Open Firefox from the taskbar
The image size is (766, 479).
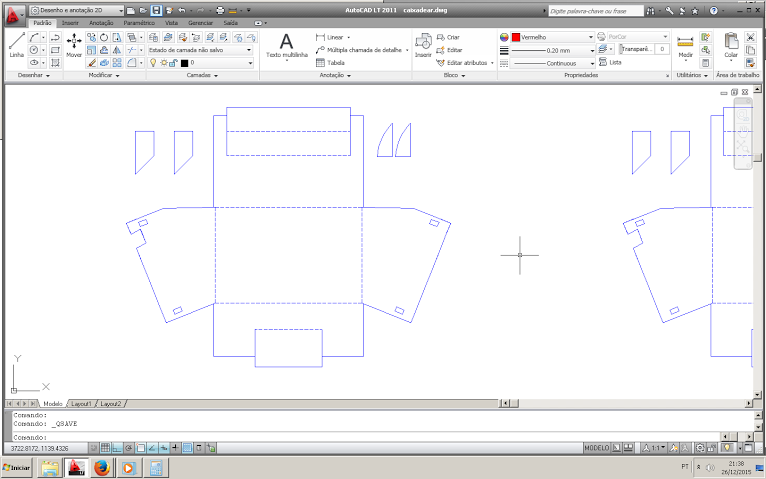click(102, 468)
